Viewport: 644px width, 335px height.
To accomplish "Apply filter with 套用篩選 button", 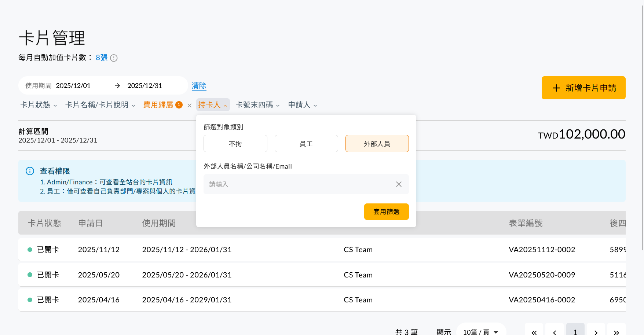I will [x=387, y=211].
